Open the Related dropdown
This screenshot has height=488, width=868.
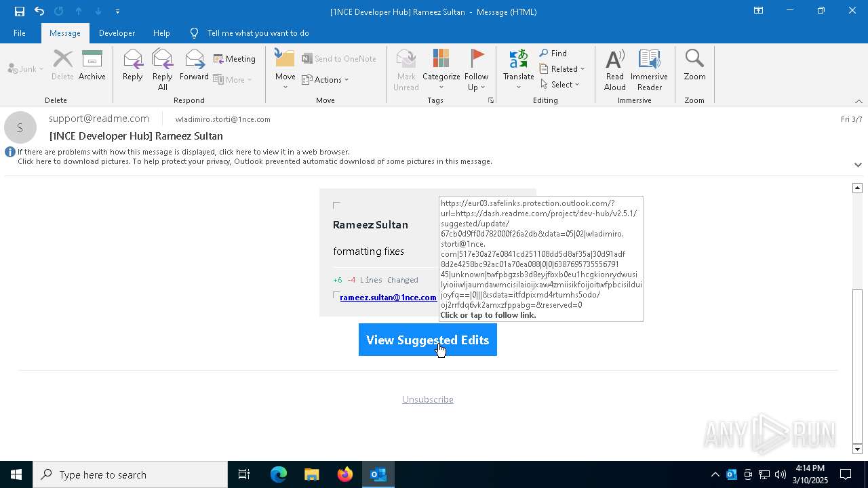point(562,68)
